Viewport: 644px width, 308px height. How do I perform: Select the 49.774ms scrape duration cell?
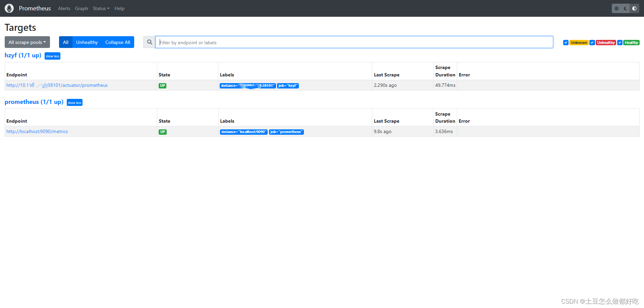point(445,85)
